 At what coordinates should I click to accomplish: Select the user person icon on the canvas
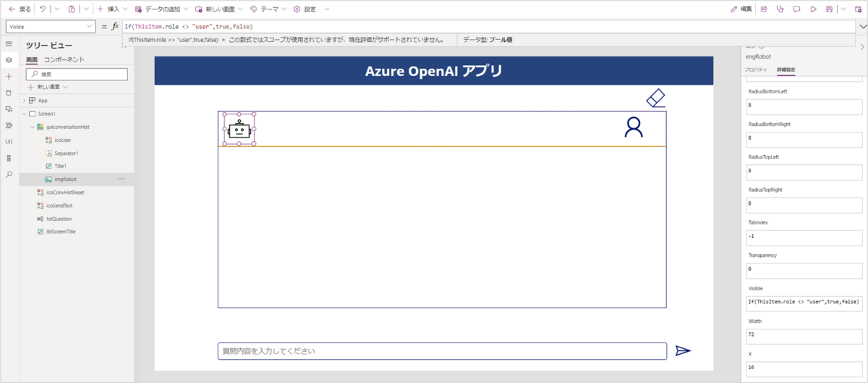(634, 127)
